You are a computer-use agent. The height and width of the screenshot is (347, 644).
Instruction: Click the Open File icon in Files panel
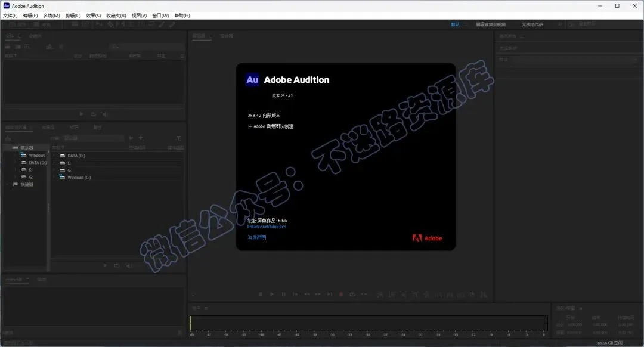7,47
